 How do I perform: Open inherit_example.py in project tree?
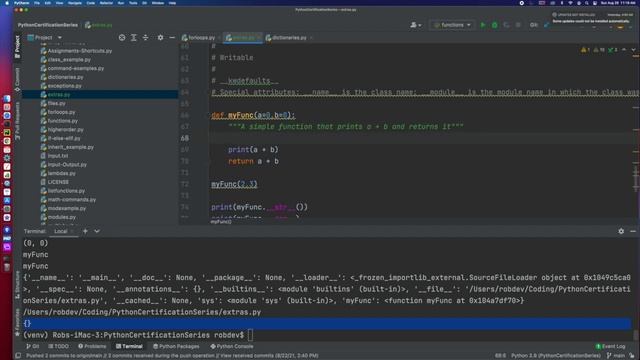[67, 147]
